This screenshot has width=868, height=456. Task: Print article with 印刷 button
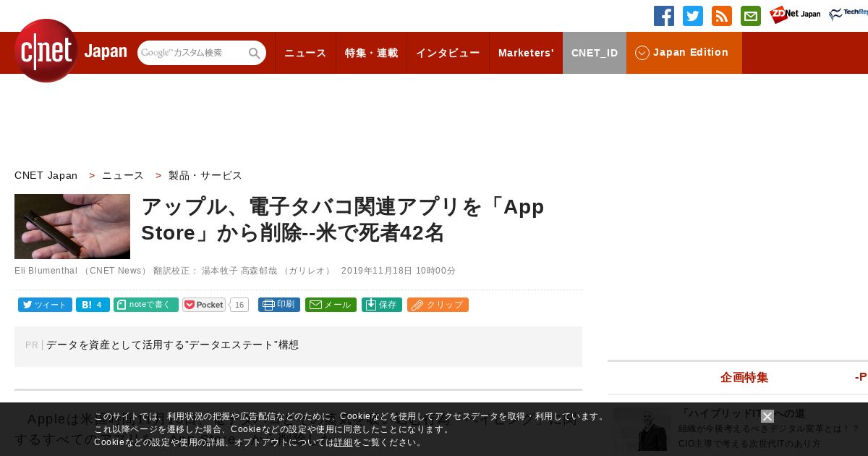coord(279,305)
